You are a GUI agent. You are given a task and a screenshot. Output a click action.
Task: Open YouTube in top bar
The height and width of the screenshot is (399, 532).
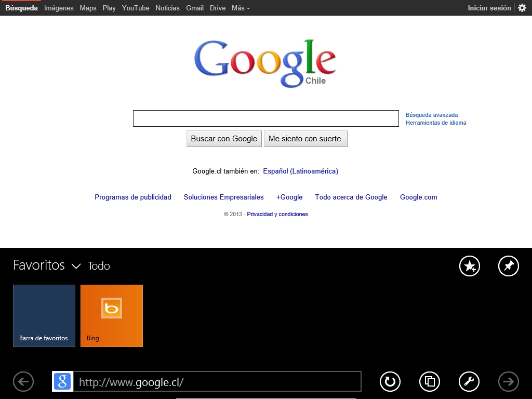coord(136,8)
